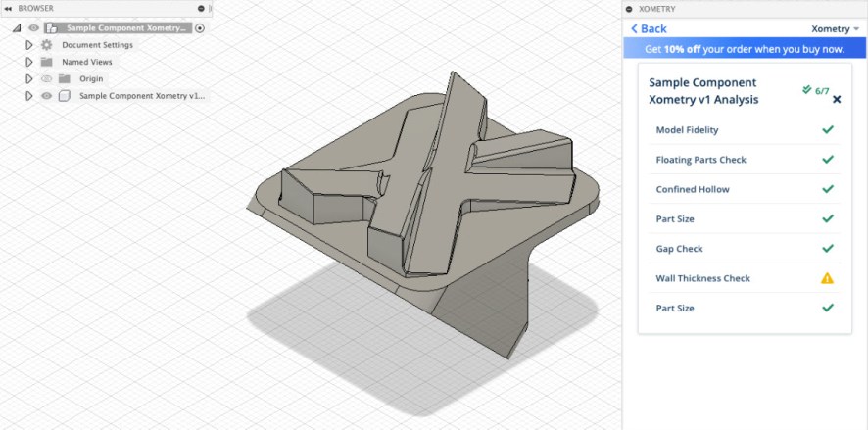Minimize the Xometry panel header button
868x430 pixels.
click(630, 8)
